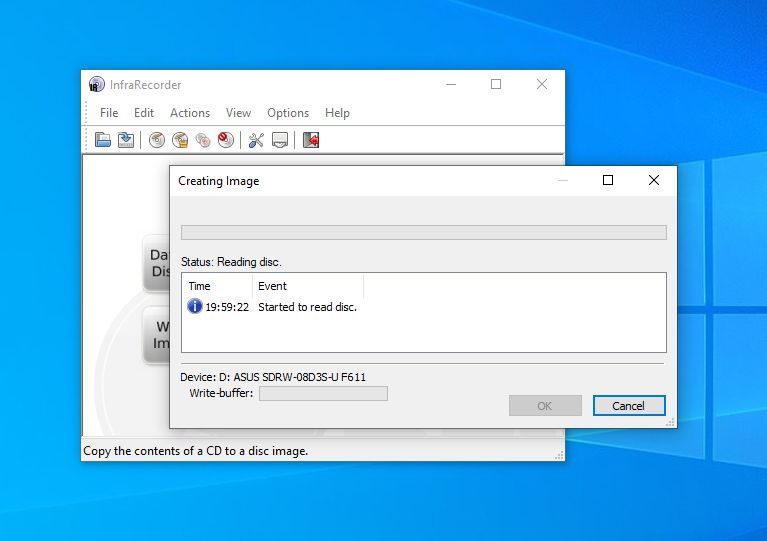Screen dimensions: 767x541
Task: Click the 19:59:22 timestamp cell
Action: click(227, 307)
